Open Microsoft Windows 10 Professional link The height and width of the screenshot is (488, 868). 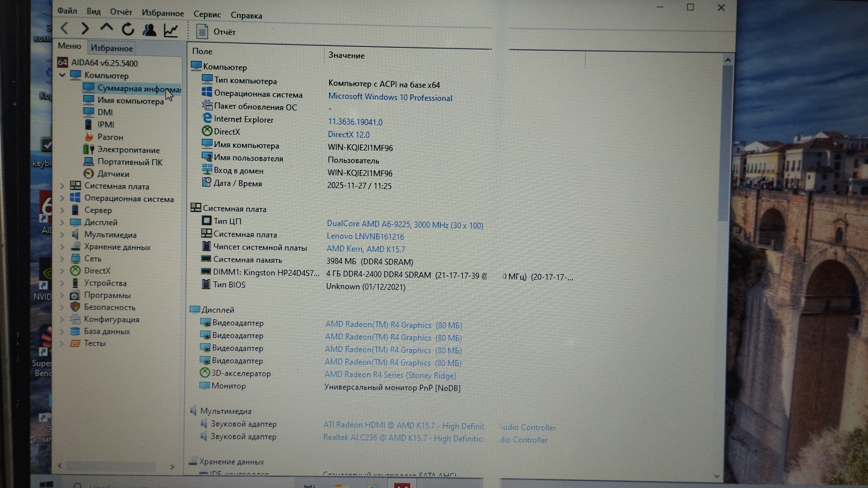click(390, 97)
